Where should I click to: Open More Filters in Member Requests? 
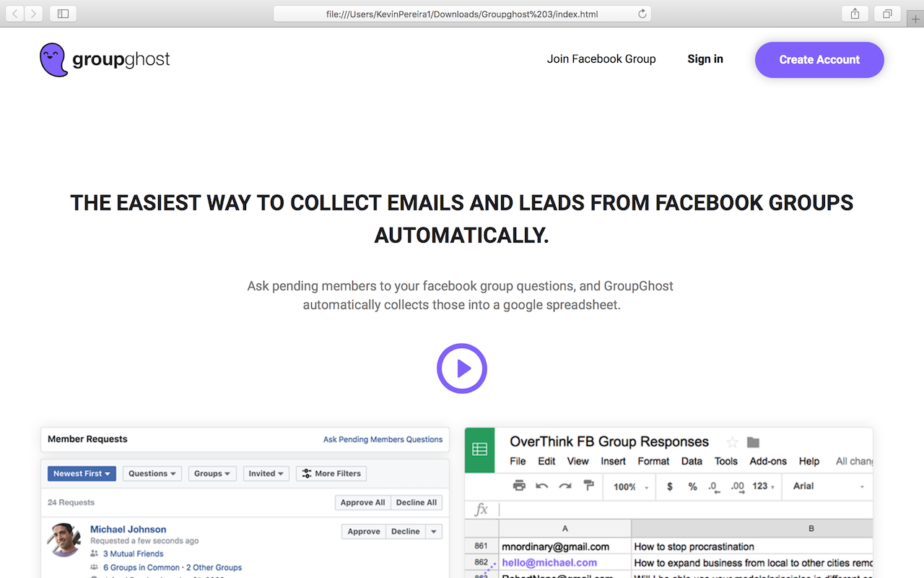(331, 474)
